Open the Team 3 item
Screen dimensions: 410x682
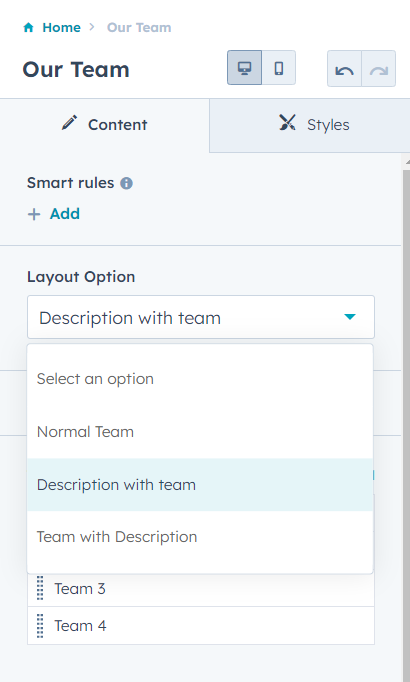[x=201, y=588]
